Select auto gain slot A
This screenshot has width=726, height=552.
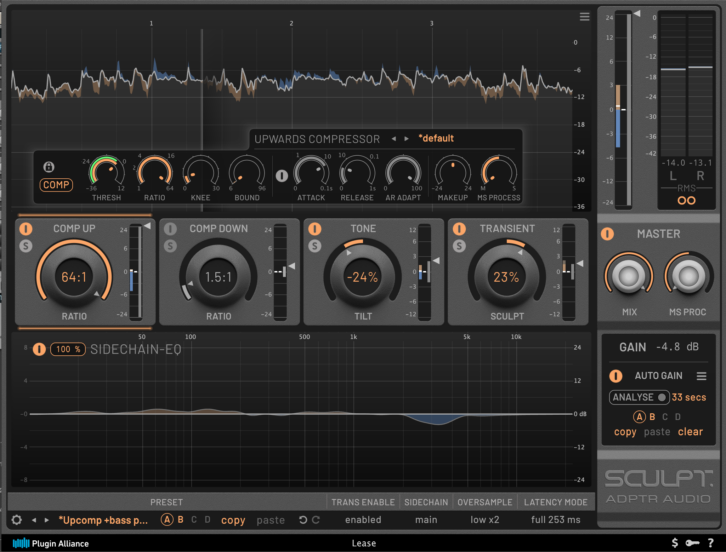click(x=639, y=417)
